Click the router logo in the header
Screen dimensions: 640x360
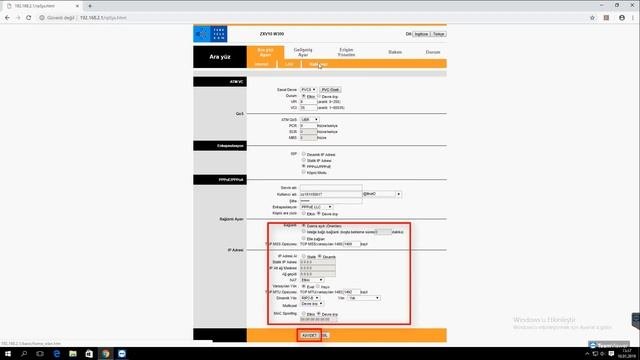click(210, 34)
